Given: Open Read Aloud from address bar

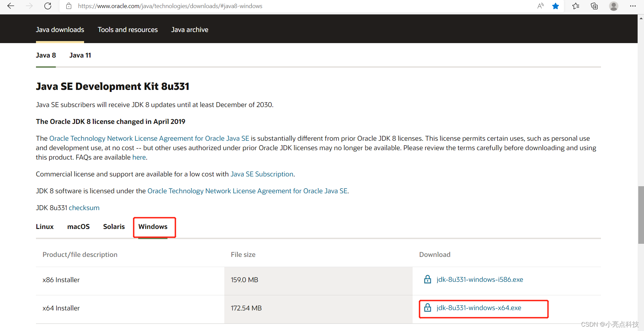Looking at the screenshot, I should tap(540, 6).
